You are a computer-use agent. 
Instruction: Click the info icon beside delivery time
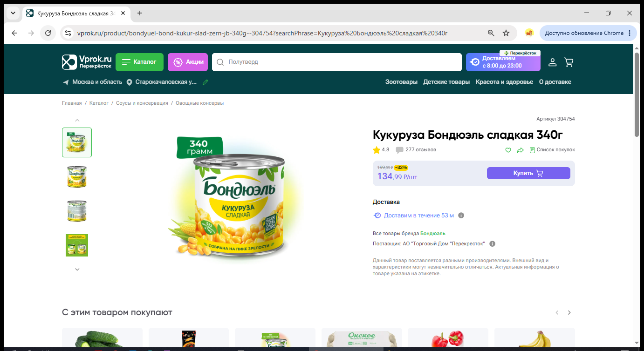point(461,216)
